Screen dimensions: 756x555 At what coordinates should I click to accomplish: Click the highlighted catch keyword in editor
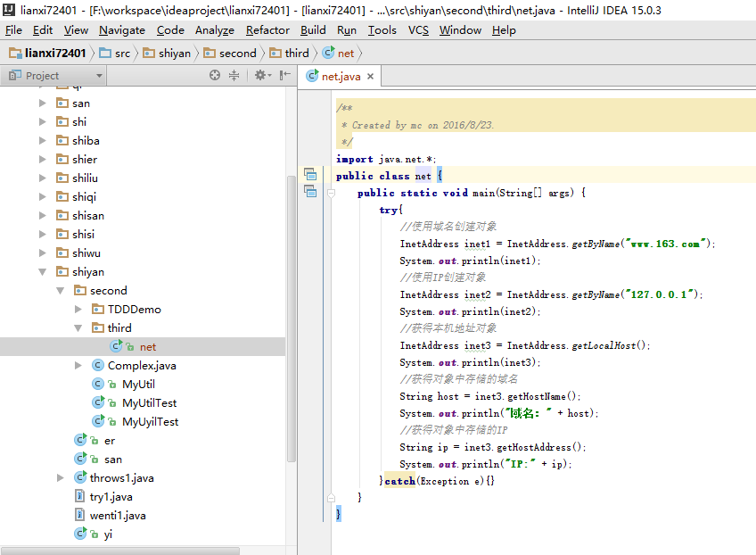tap(399, 481)
